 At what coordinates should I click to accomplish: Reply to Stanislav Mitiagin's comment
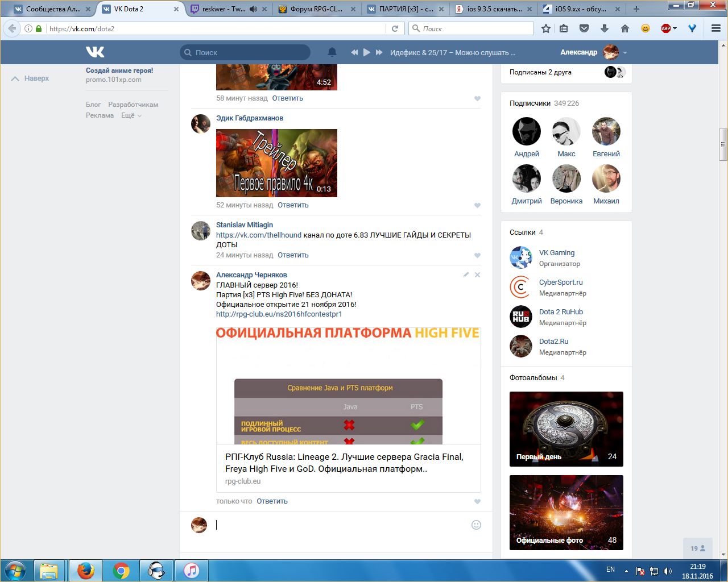coord(293,255)
